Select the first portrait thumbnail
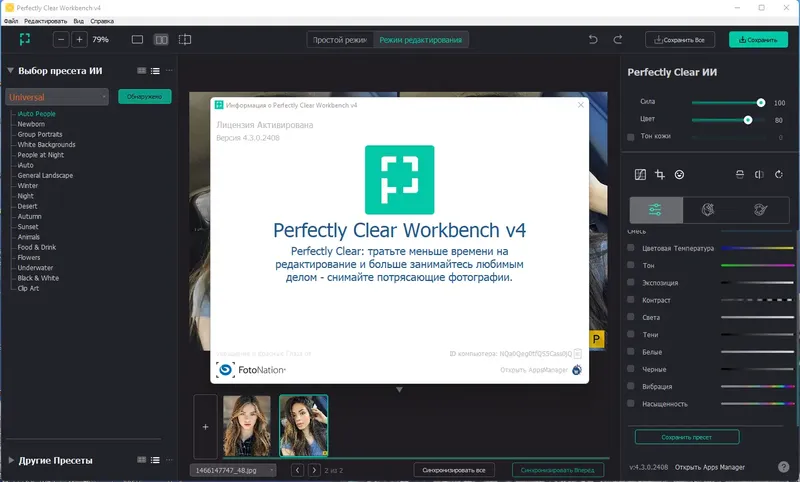800x482 pixels. (247, 425)
